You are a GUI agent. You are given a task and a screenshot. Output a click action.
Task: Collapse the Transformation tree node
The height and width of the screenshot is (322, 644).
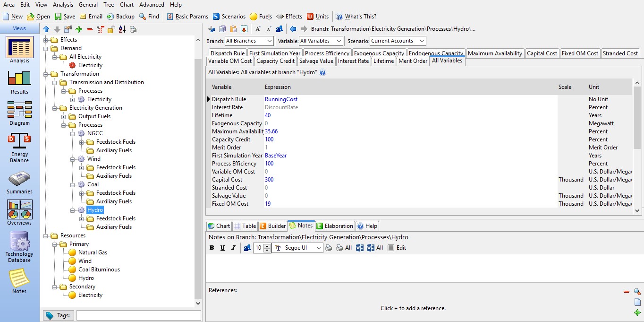[46, 74]
